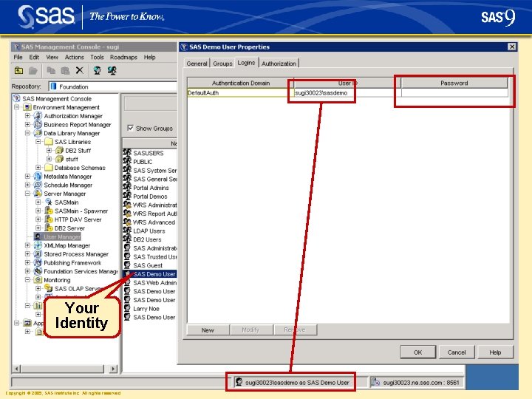Screen dimensions: 532x399
Task: Expand the Database Schemas node
Action: click(38, 168)
